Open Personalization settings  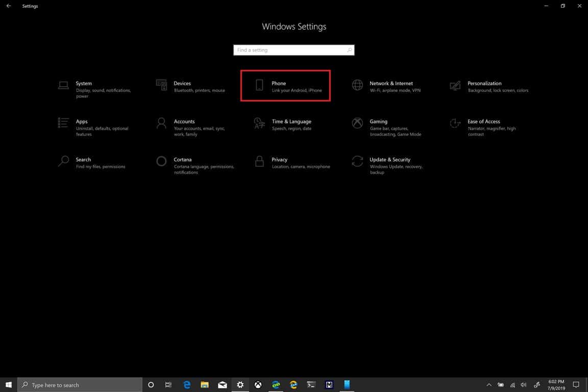click(489, 86)
